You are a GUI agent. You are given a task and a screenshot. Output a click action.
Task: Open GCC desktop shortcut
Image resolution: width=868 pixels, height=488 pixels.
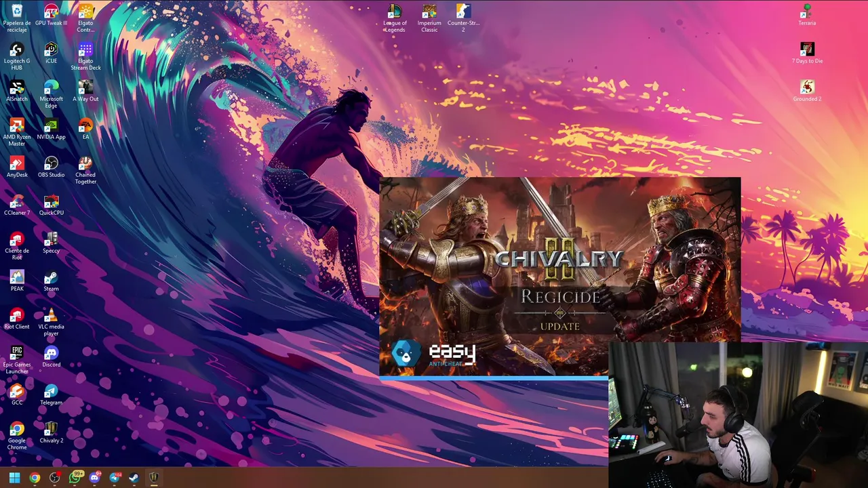pyautogui.click(x=17, y=394)
